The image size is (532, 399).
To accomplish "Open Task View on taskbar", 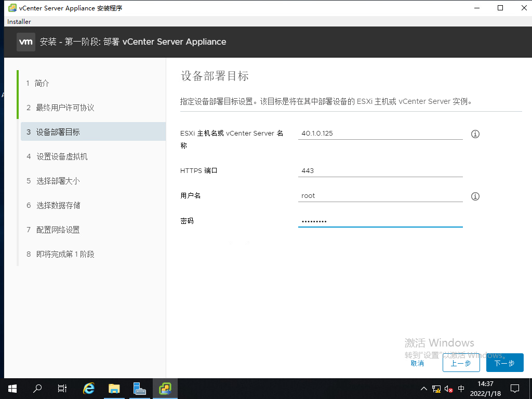I will [62, 389].
